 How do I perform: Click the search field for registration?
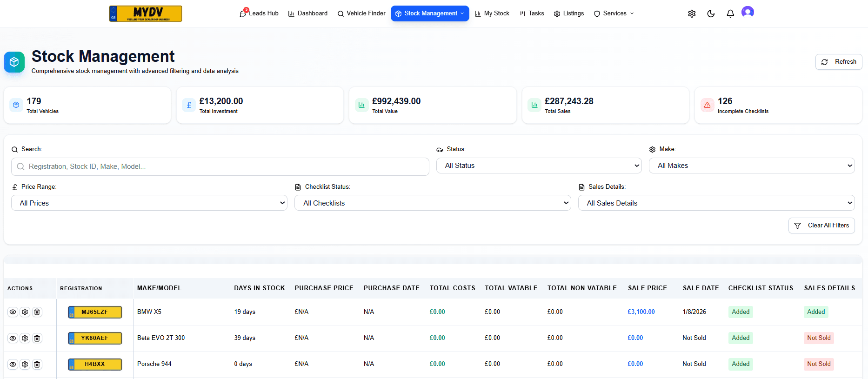[220, 166]
